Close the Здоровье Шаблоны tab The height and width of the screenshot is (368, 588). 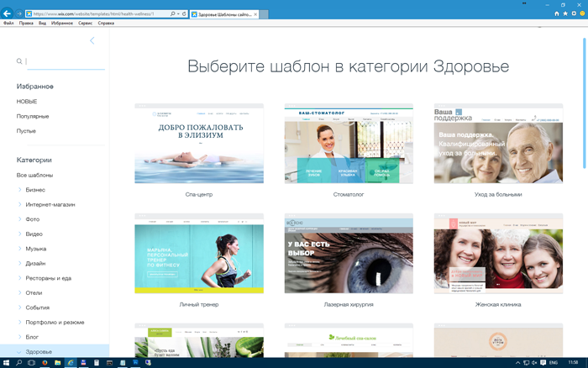255,14
